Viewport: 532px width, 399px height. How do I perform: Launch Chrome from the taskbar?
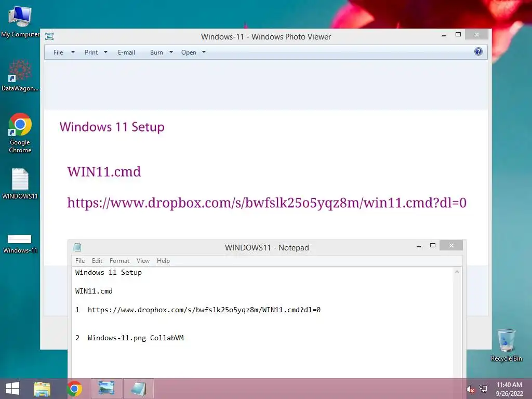[74, 389]
